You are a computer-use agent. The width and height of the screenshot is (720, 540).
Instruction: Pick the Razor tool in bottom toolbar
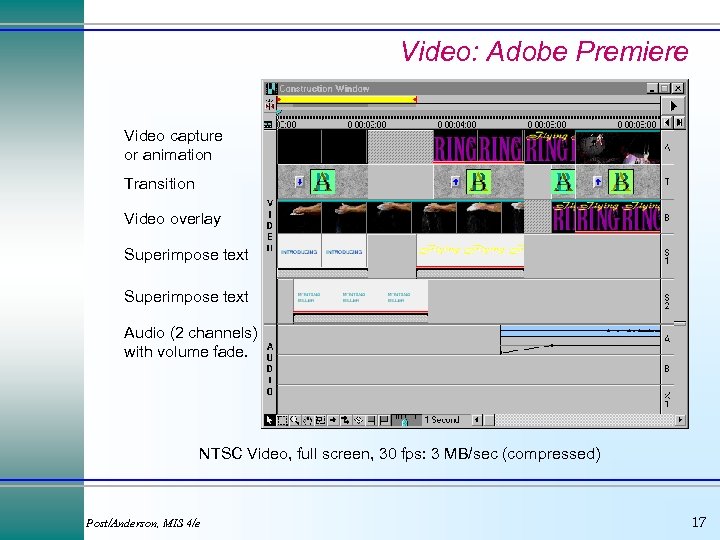pos(358,420)
